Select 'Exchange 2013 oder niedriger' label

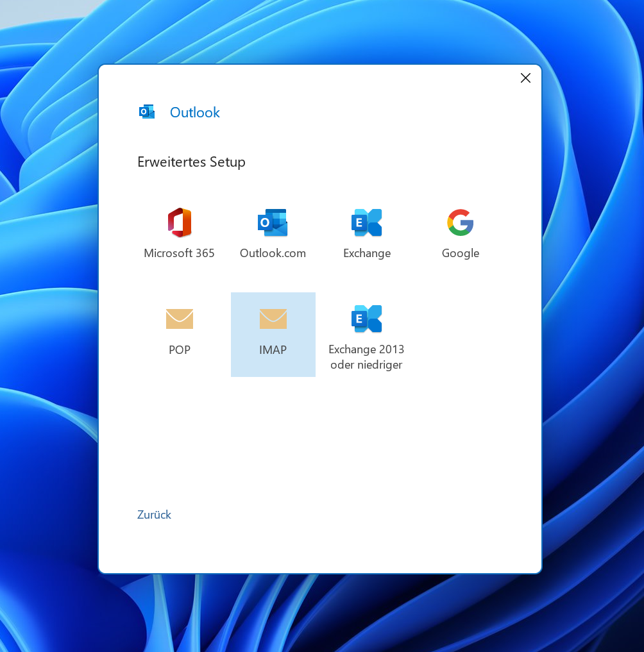coord(366,357)
